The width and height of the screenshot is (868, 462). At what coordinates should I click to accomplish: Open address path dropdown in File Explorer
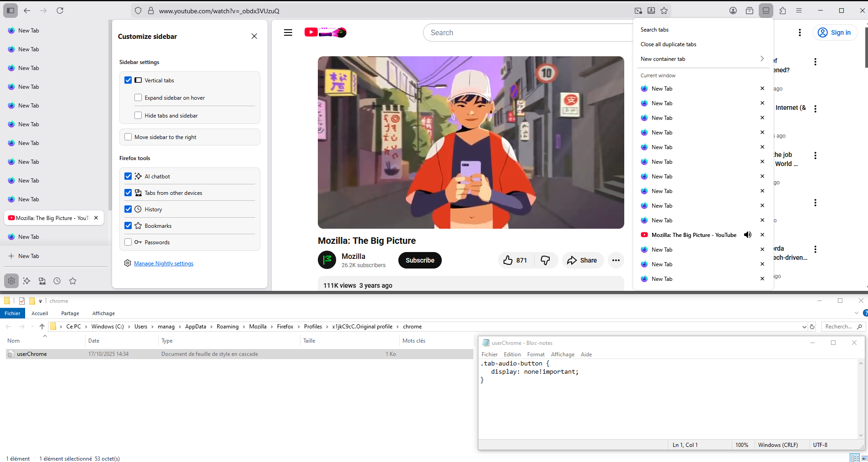804,327
